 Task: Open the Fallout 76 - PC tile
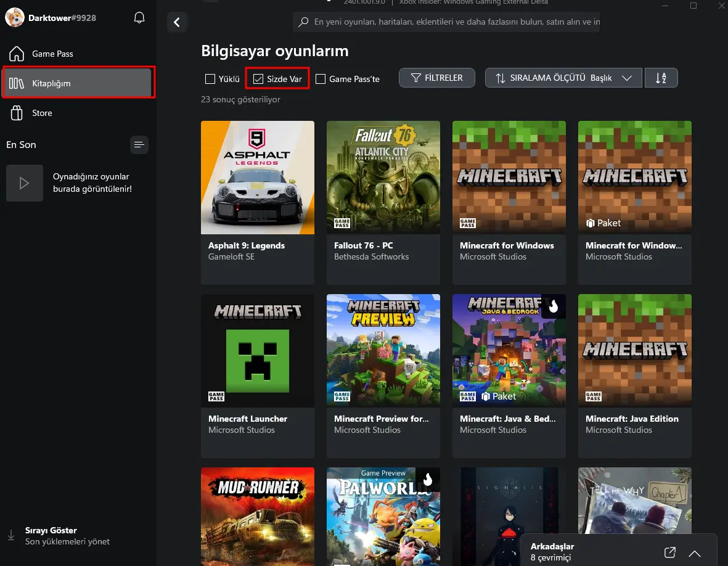point(383,202)
